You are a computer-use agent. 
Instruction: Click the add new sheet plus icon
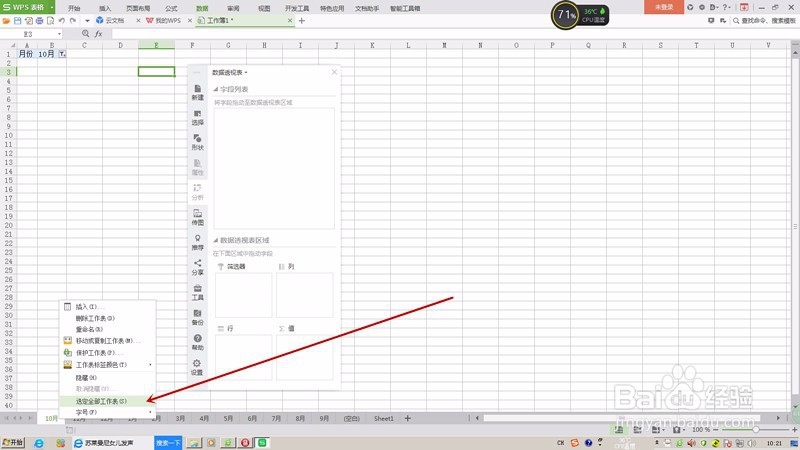407,418
